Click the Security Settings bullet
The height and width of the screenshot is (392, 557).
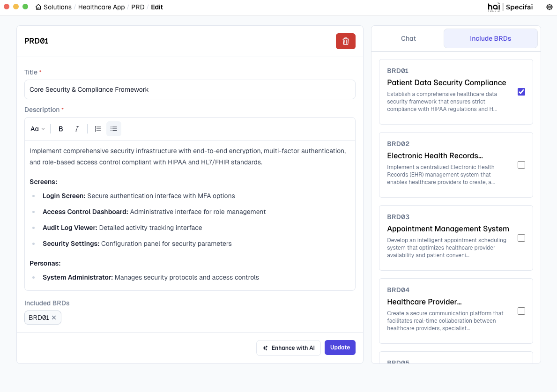[x=137, y=244]
